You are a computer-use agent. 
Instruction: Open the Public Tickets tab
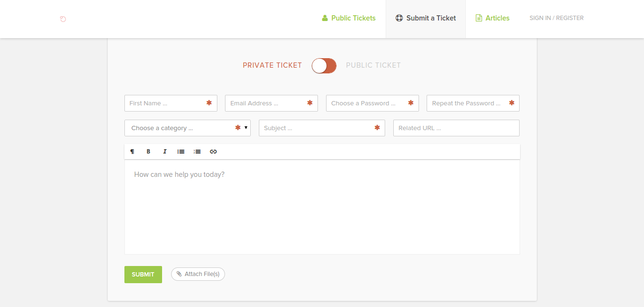(x=348, y=18)
